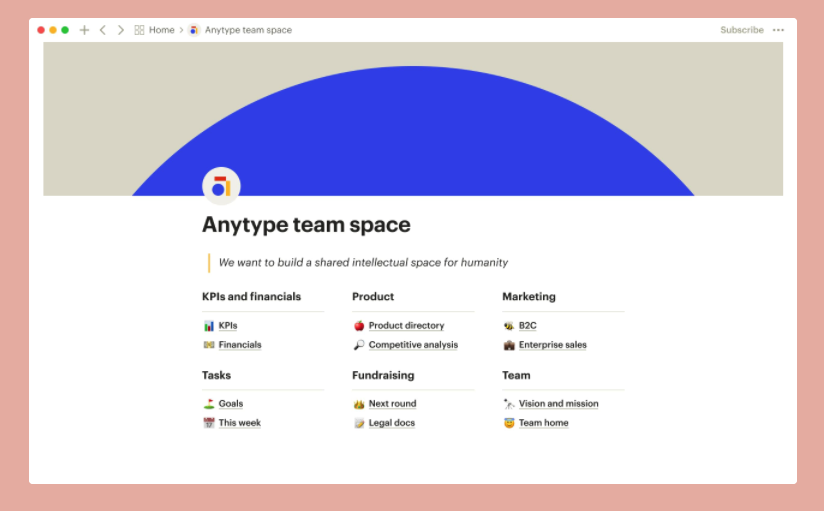The width and height of the screenshot is (824, 511).
Task: Click the plus icon to create new object
Action: click(84, 30)
